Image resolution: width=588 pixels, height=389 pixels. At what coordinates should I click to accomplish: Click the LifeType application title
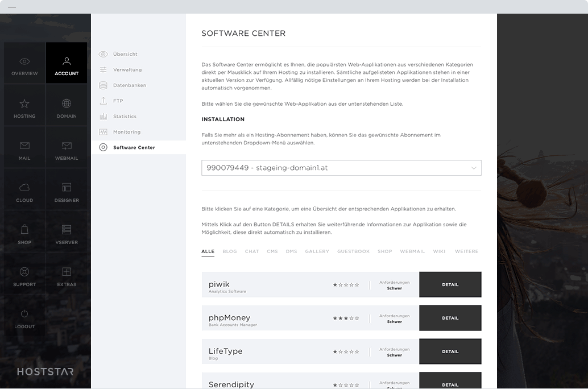(x=225, y=351)
